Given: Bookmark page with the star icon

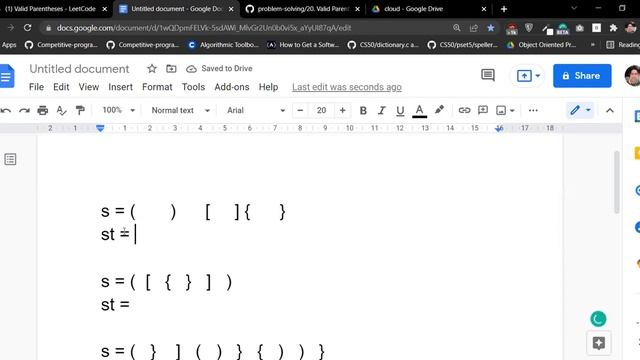Looking at the screenshot, I should tap(491, 28).
